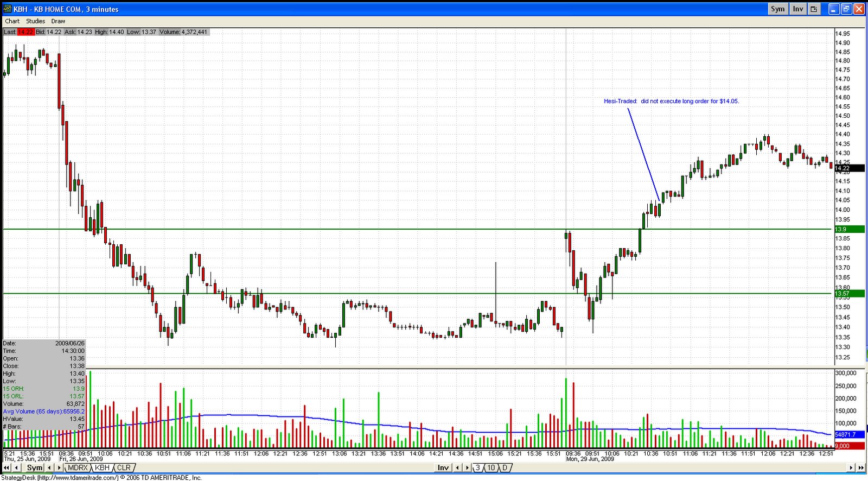Click the bottom Inv interval button
Screen dimensions: 868x481
pos(443,467)
